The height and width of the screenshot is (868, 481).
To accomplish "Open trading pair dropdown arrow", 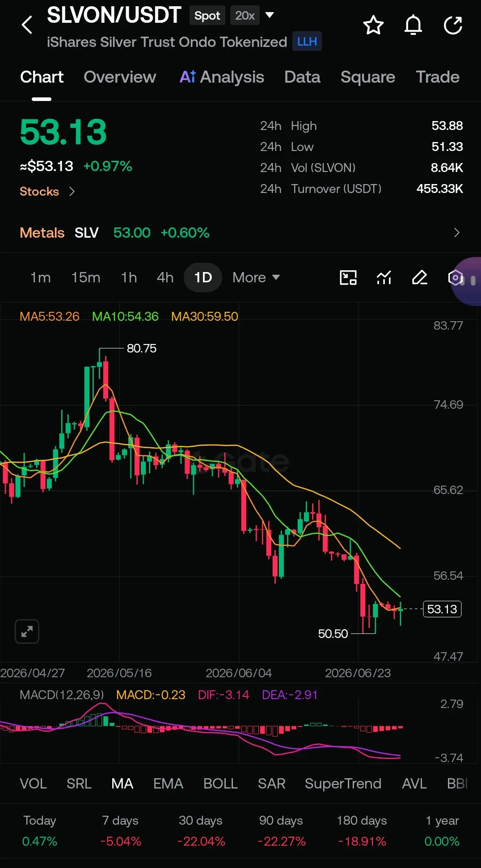I will pyautogui.click(x=270, y=15).
